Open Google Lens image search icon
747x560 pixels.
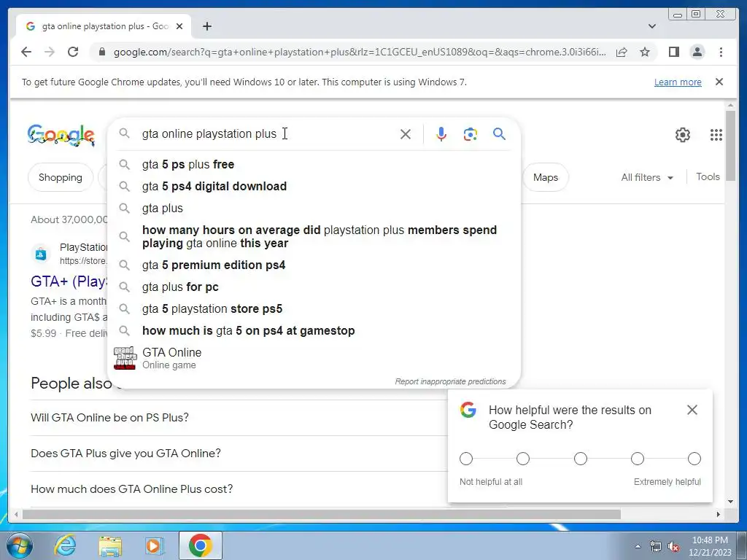[471, 134]
